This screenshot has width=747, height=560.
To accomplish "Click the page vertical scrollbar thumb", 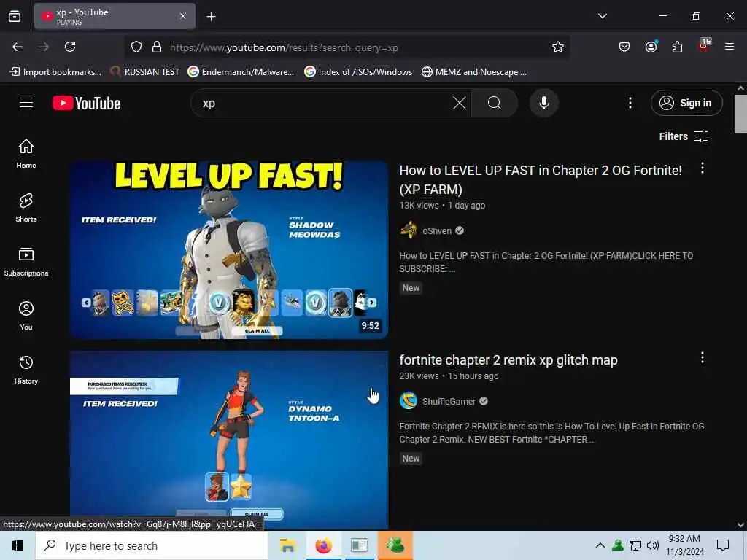I will tap(740, 113).
